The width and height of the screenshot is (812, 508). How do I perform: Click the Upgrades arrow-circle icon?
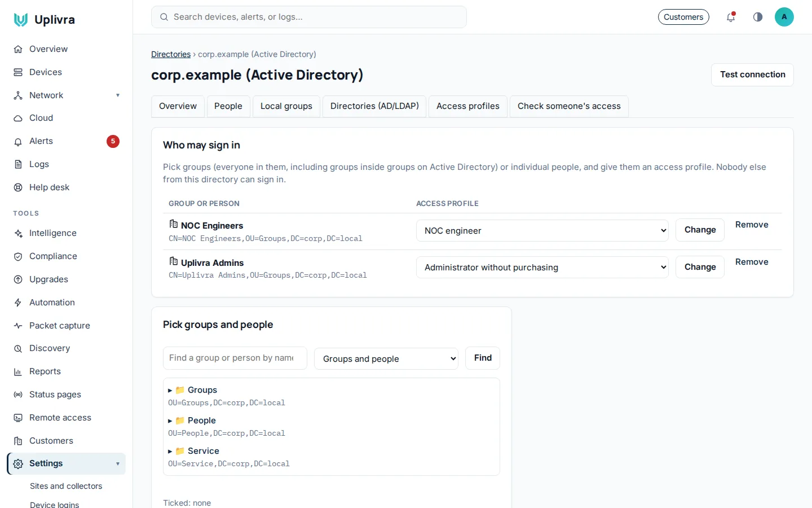18,279
